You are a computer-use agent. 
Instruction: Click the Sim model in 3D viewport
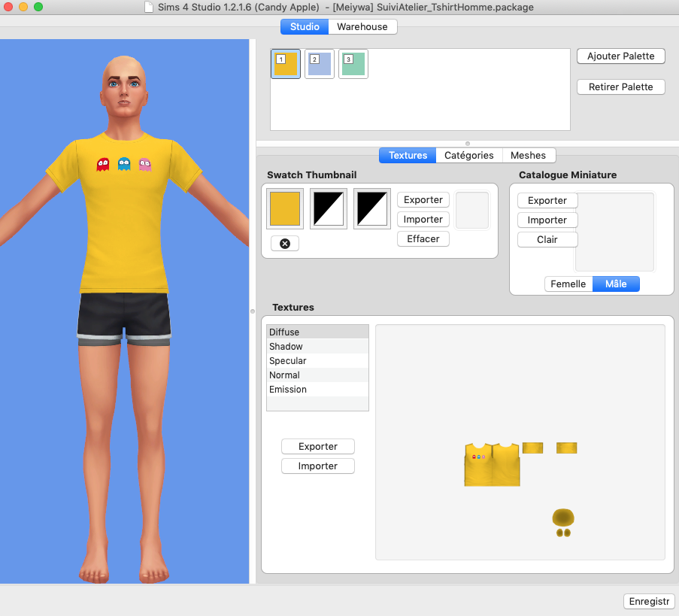click(x=124, y=318)
